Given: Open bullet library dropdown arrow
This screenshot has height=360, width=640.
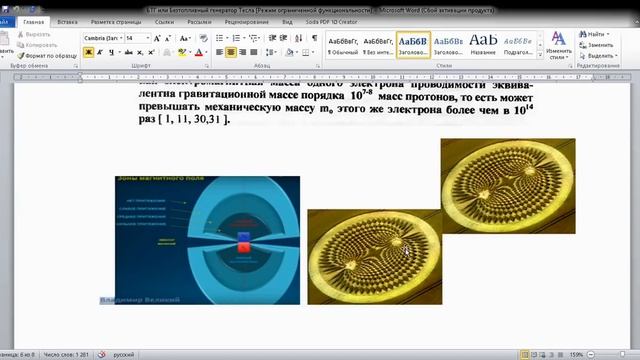Looking at the screenshot, I should coord(227,38).
